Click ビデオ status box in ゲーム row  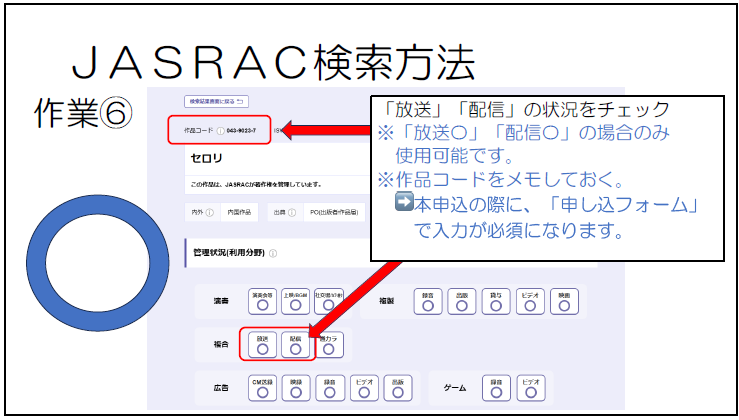531,388
